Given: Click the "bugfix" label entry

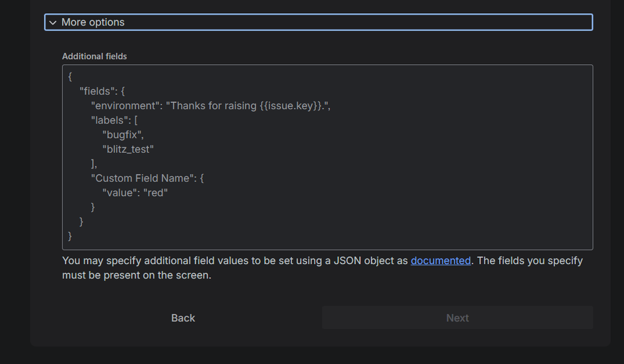Looking at the screenshot, I should coord(123,134).
